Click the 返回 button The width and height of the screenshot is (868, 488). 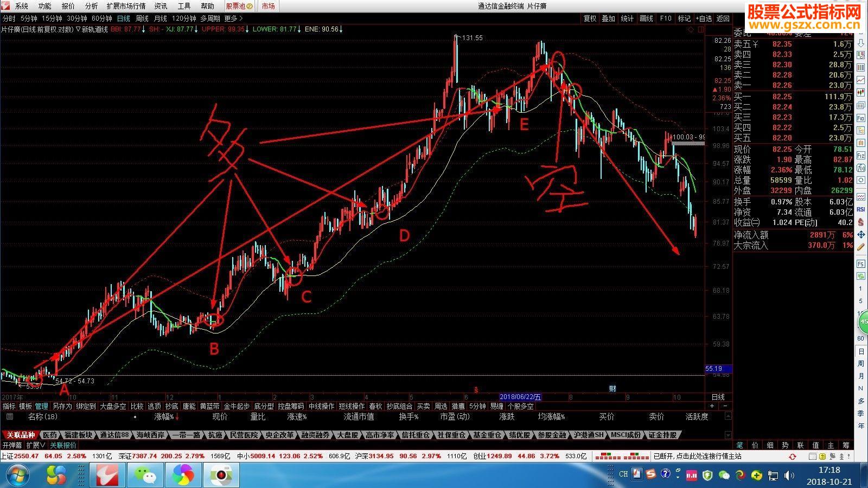723,18
